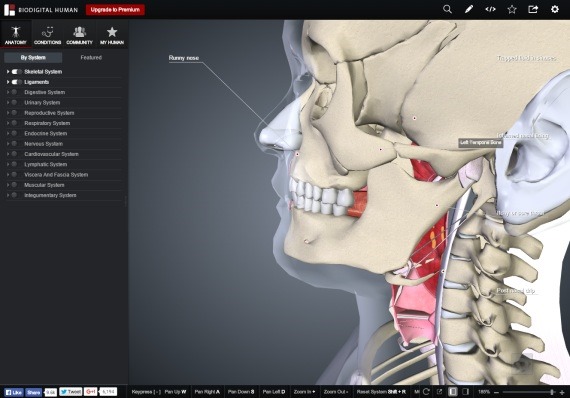This screenshot has height=398, width=570.
Task: Open the embed code icon
Action: [490, 9]
